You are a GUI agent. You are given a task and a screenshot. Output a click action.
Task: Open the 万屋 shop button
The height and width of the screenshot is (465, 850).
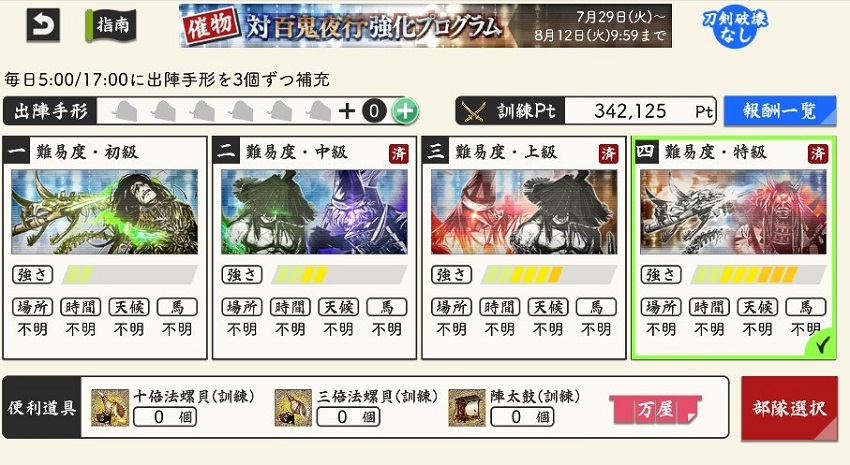(x=655, y=409)
